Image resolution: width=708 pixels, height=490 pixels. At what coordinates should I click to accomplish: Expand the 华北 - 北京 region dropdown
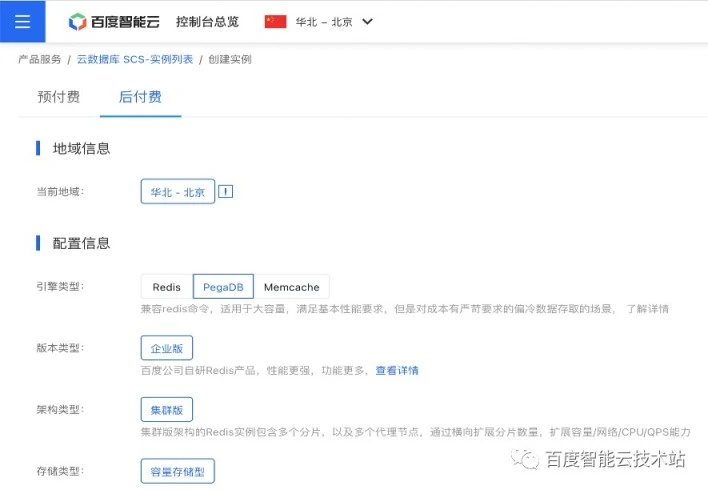pyautogui.click(x=334, y=22)
